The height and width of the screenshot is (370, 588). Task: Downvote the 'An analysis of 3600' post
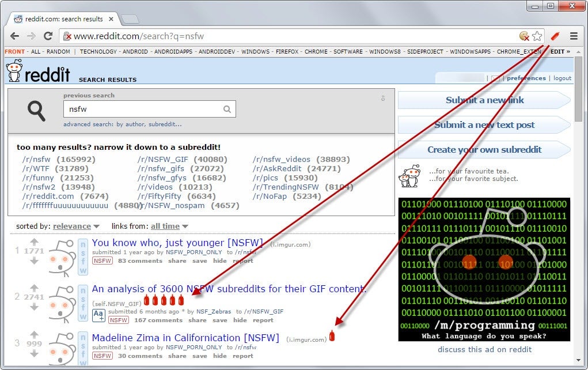[34, 307]
